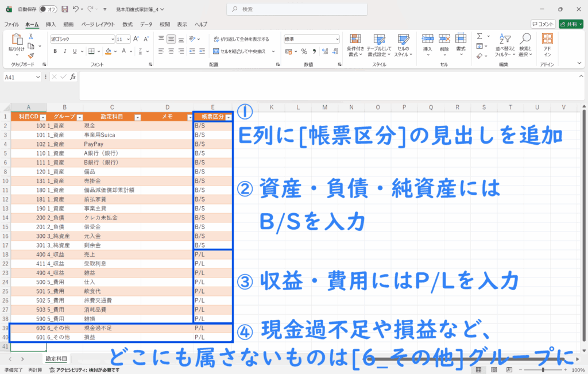The image size is (588, 374).
Task: Expand the font size dropdown
Action: (128, 40)
